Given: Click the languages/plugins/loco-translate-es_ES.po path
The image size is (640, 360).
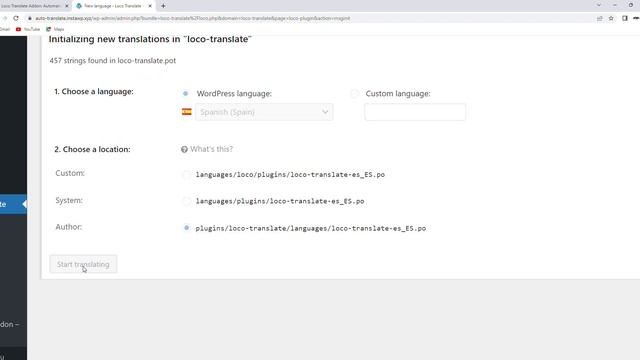Looking at the screenshot, I should (280, 201).
